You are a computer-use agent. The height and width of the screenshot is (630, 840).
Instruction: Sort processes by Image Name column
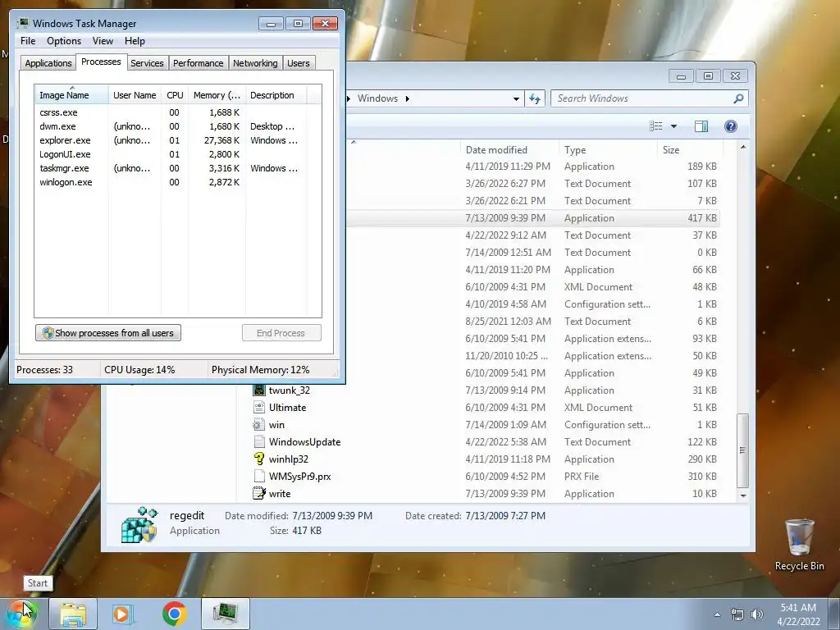coord(71,95)
